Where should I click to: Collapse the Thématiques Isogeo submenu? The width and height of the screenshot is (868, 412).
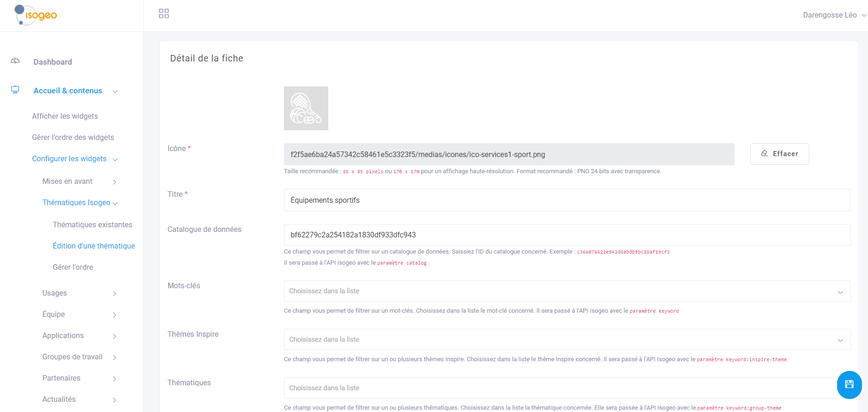pos(80,203)
